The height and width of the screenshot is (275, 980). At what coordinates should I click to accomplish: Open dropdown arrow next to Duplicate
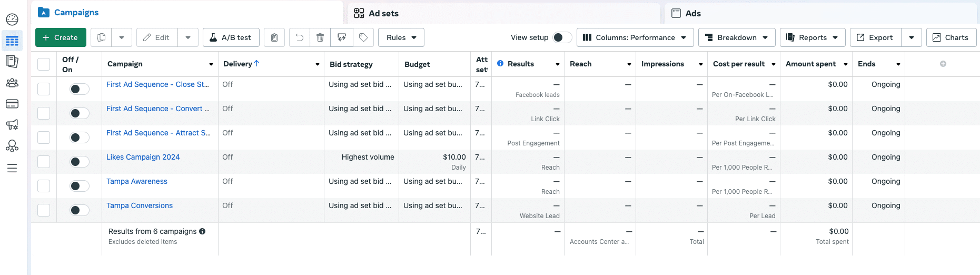[x=122, y=37]
